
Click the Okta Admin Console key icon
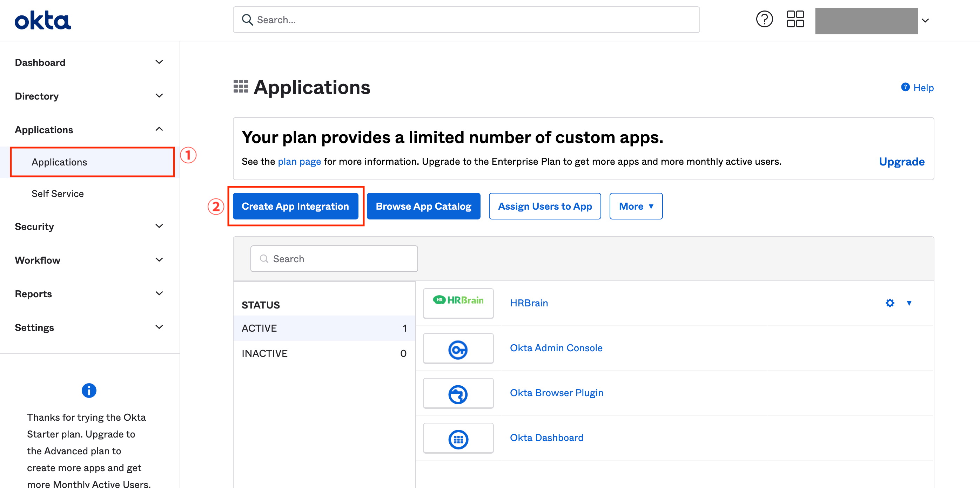[x=458, y=349]
